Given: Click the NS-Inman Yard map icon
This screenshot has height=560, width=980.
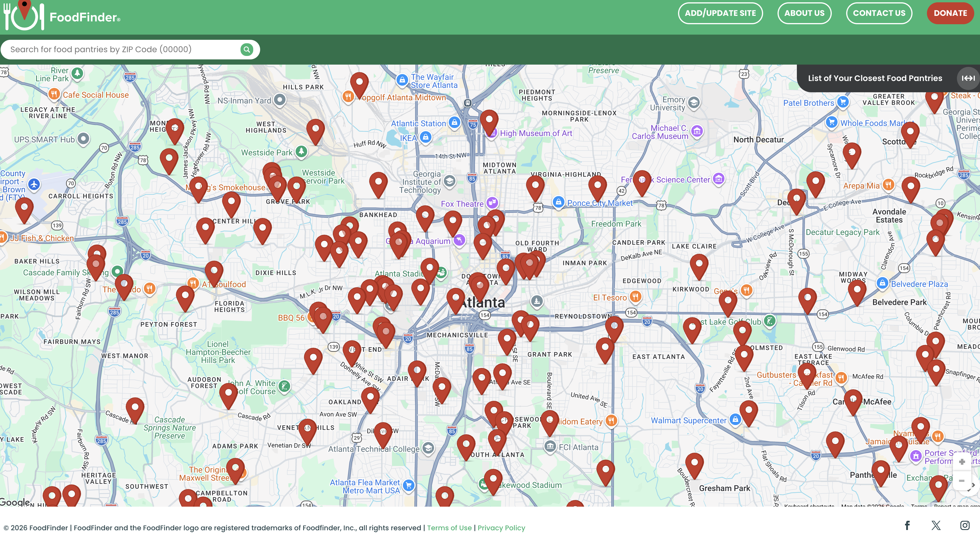Looking at the screenshot, I should click(x=280, y=100).
